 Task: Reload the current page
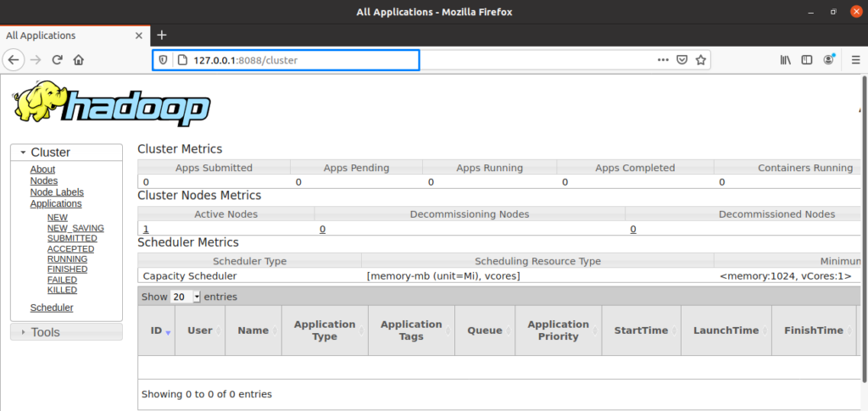click(x=58, y=60)
